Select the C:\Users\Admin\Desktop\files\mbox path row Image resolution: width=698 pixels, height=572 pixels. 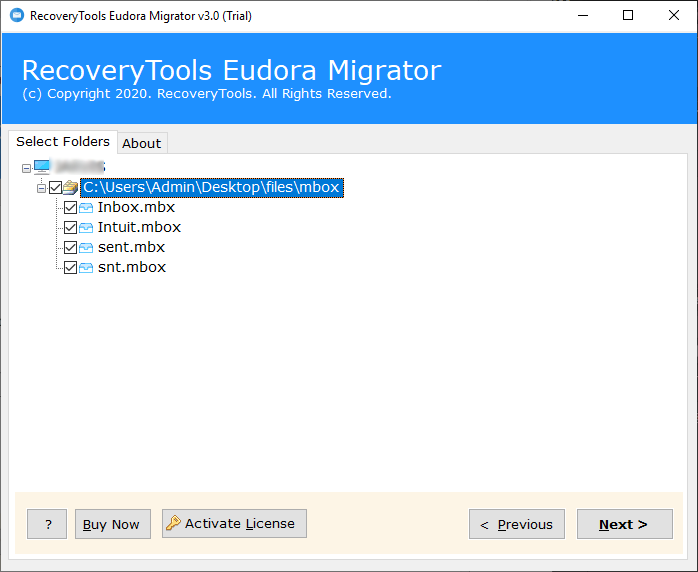pos(211,187)
